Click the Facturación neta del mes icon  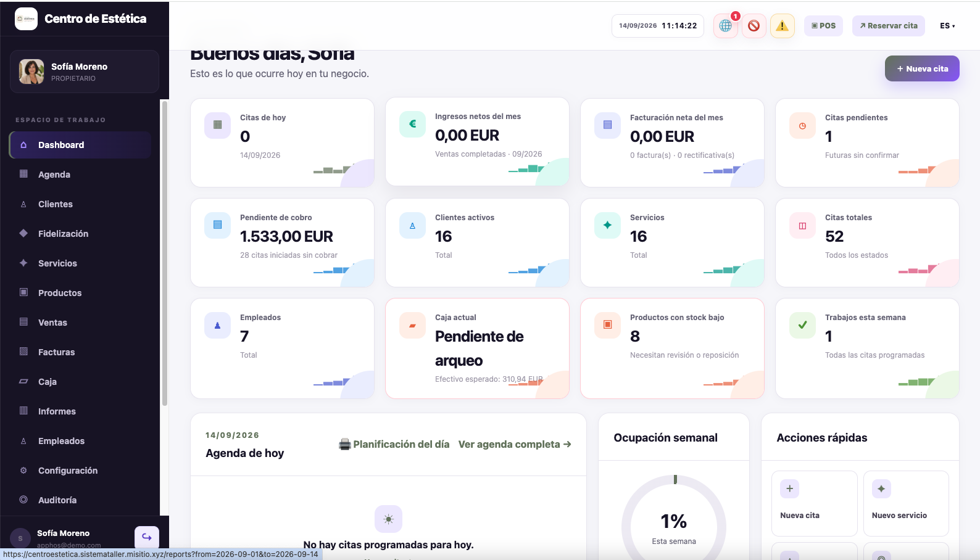tap(607, 125)
